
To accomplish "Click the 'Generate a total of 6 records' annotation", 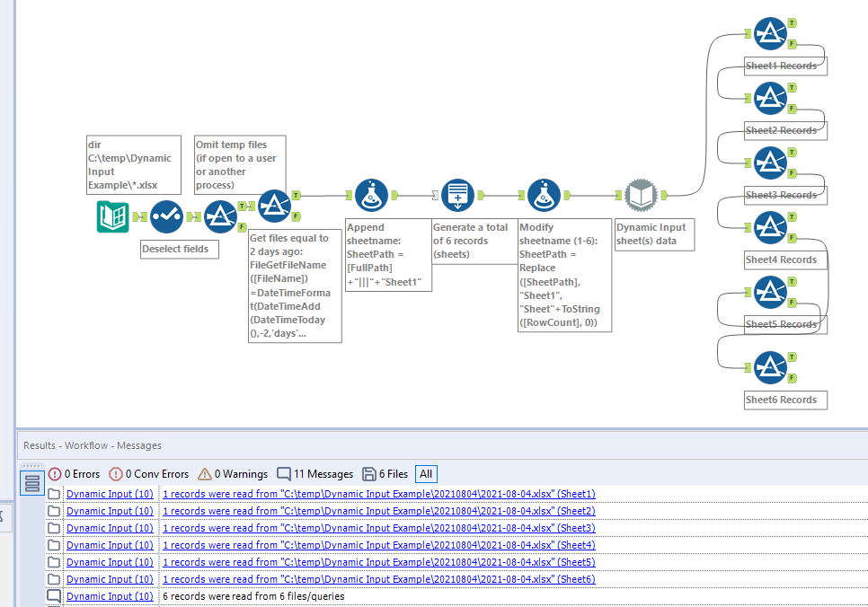I will click(474, 242).
